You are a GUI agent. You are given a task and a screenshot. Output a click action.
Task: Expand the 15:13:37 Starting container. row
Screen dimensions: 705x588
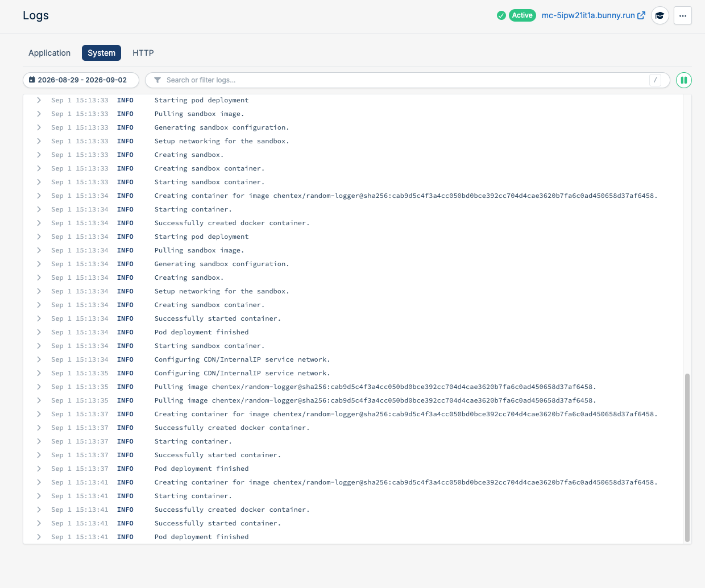pos(39,441)
